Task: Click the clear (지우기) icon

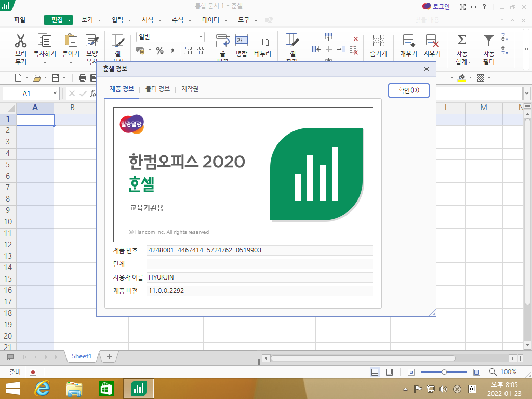Action: coord(432,41)
